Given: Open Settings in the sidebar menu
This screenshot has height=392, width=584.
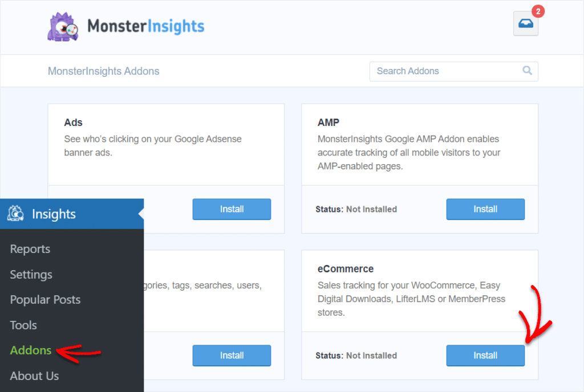Looking at the screenshot, I should coord(31,275).
